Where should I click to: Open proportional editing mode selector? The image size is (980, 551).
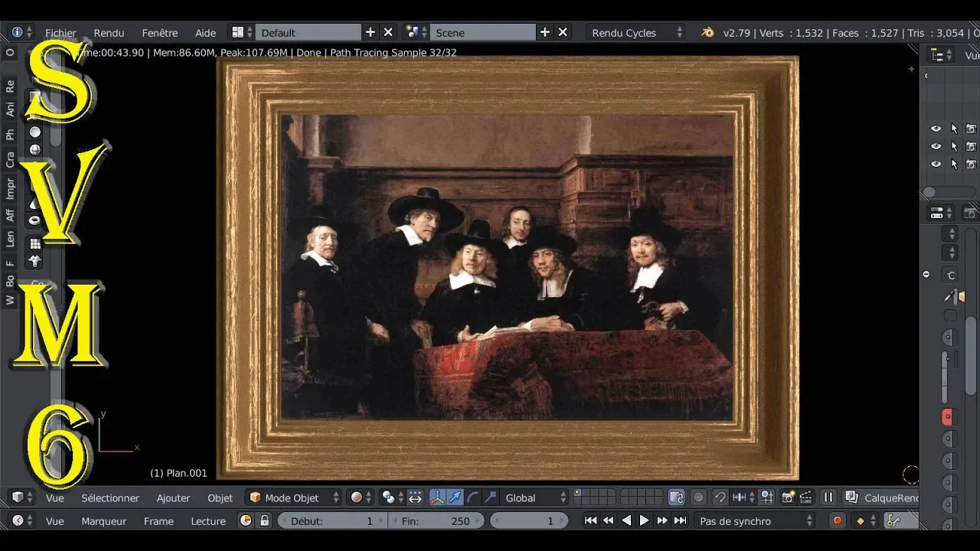tap(698, 497)
